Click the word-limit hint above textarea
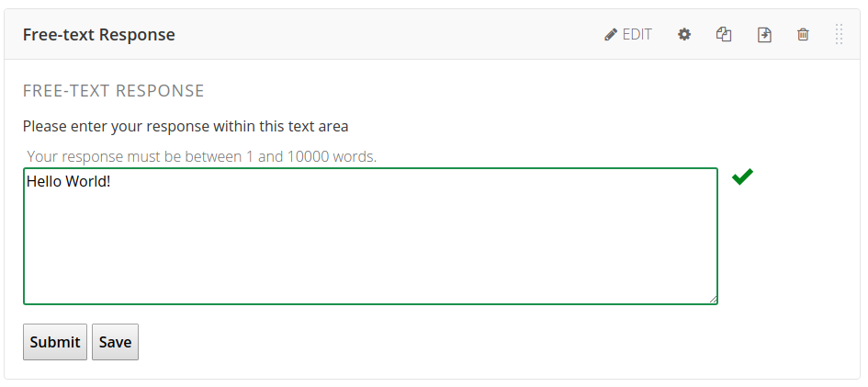Screen dimensions: 868x387 201,156
